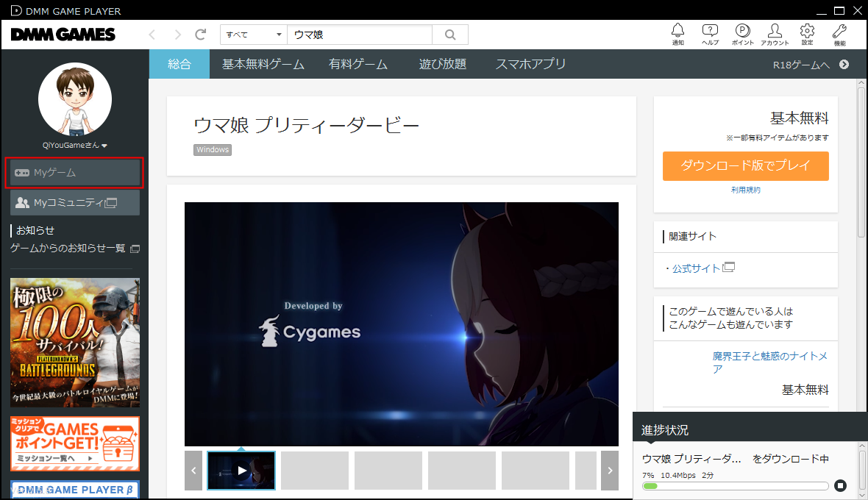Open the 機能 wrench icon
This screenshot has height=500, width=868.
pyautogui.click(x=839, y=35)
